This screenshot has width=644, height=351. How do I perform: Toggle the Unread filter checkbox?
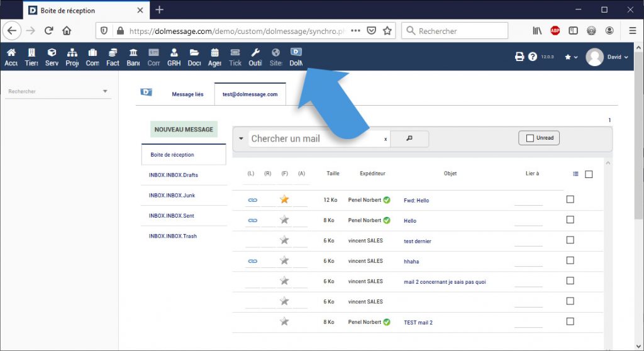(x=530, y=138)
